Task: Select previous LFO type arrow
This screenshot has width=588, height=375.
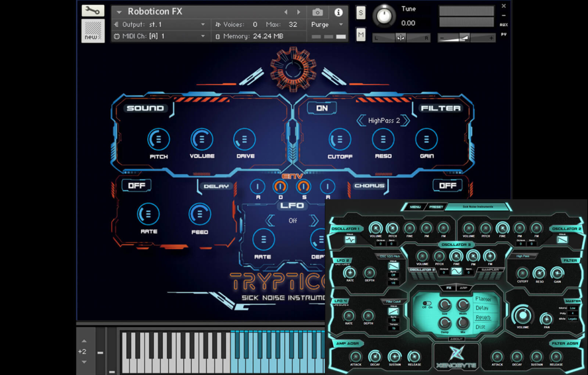Action: pos(270,220)
